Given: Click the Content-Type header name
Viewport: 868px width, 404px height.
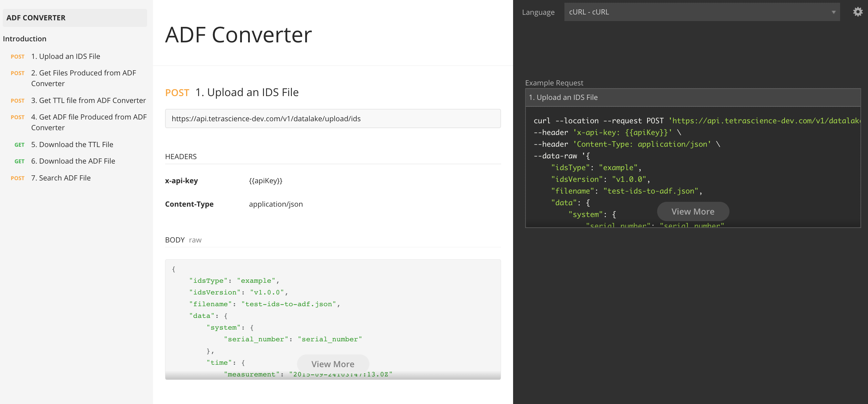Looking at the screenshot, I should [x=189, y=204].
